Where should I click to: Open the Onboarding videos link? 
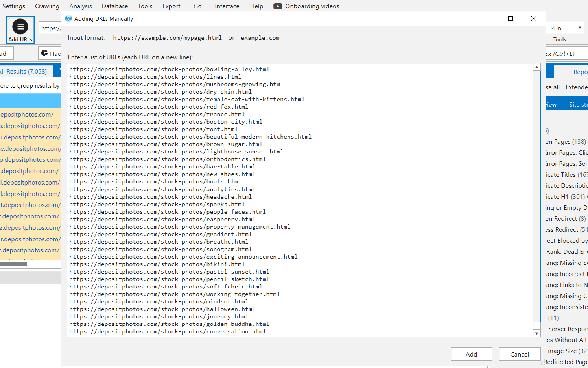(306, 6)
